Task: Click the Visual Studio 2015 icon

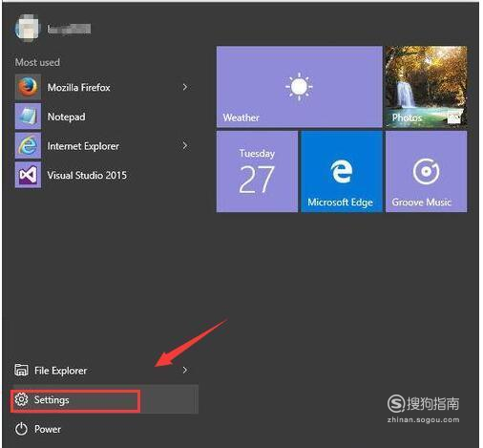Action: pos(28,175)
